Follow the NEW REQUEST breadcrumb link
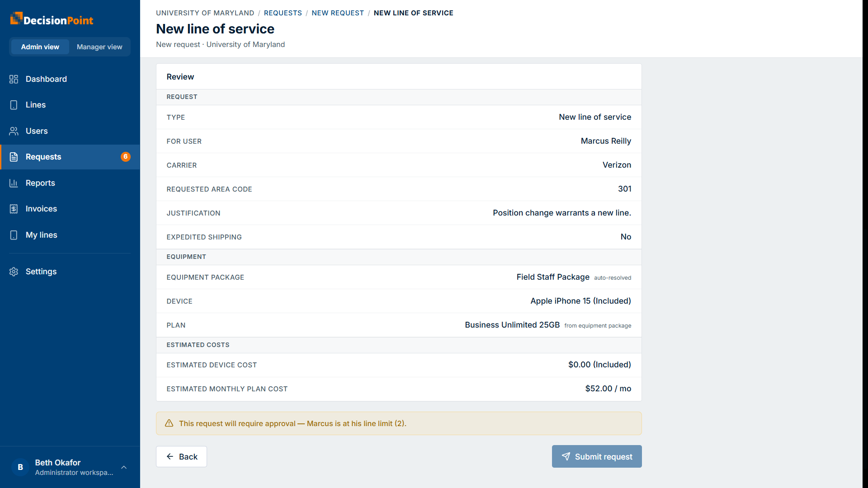The image size is (868, 488). click(x=338, y=13)
